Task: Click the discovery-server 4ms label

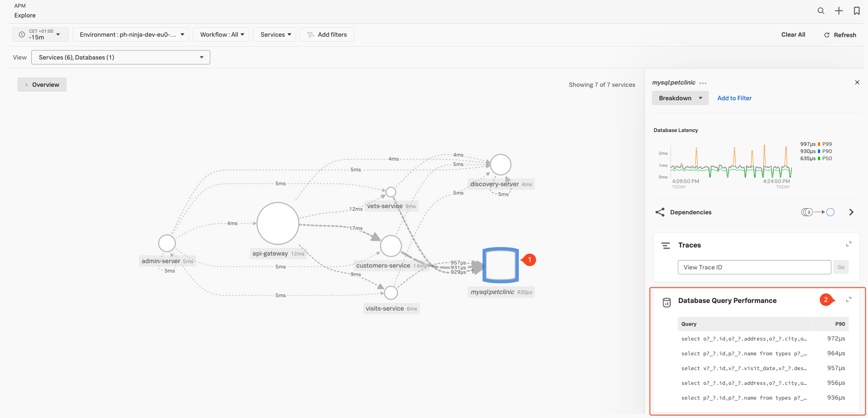Action: pyautogui.click(x=501, y=184)
